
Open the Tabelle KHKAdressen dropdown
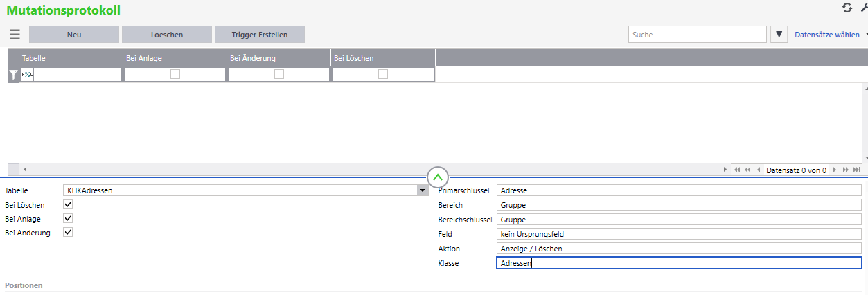[421, 190]
